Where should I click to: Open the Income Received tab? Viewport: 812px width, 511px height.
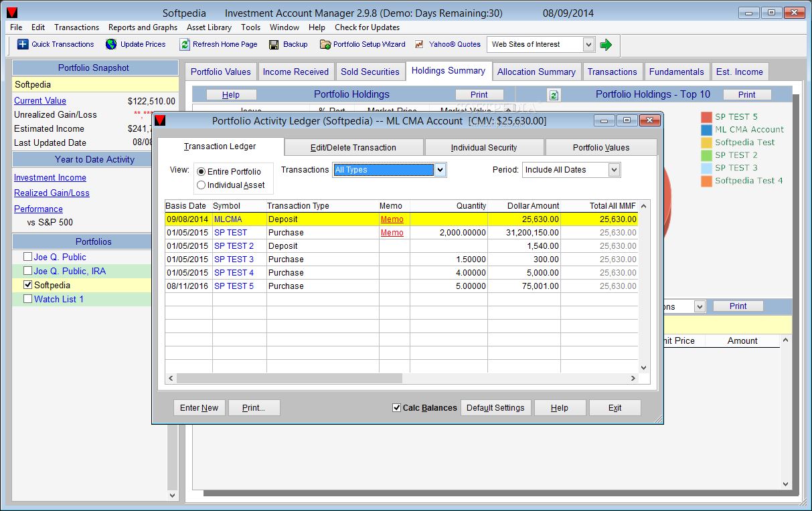click(x=296, y=72)
